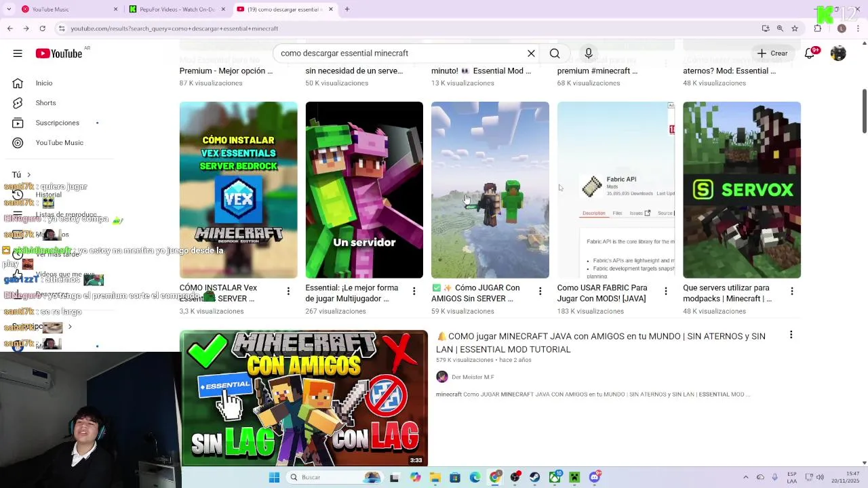Start voice search with the microphone
868x488 pixels.
pos(589,54)
